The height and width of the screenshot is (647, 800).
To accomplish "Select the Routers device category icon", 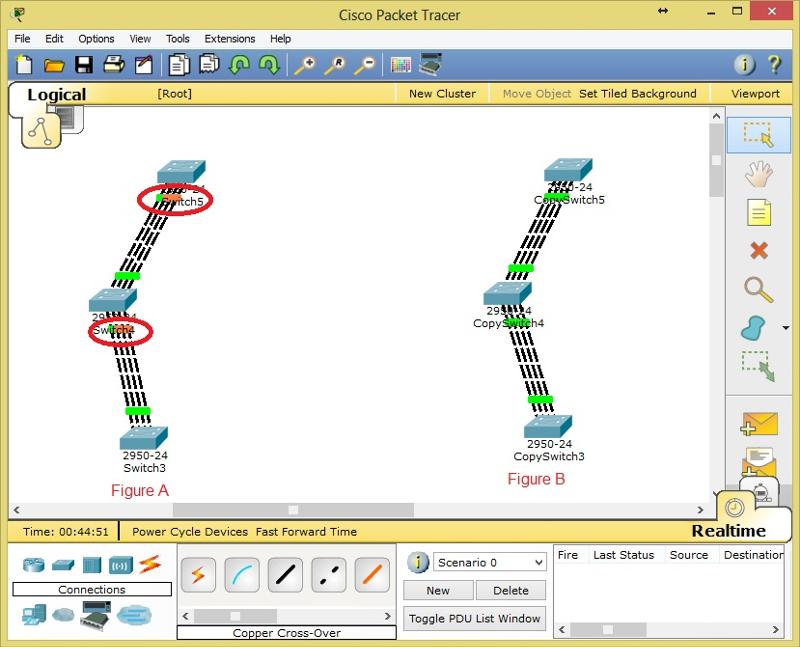I will [34, 565].
